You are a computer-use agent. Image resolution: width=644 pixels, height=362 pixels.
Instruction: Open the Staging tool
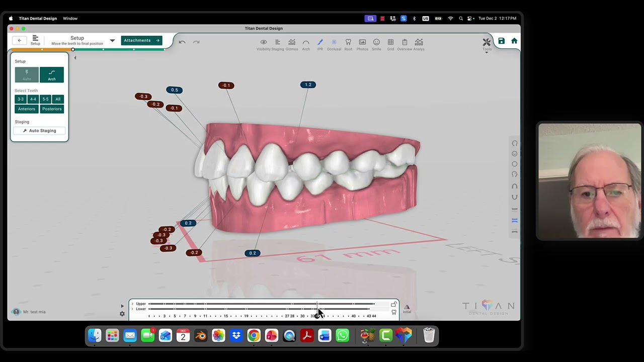[278, 44]
